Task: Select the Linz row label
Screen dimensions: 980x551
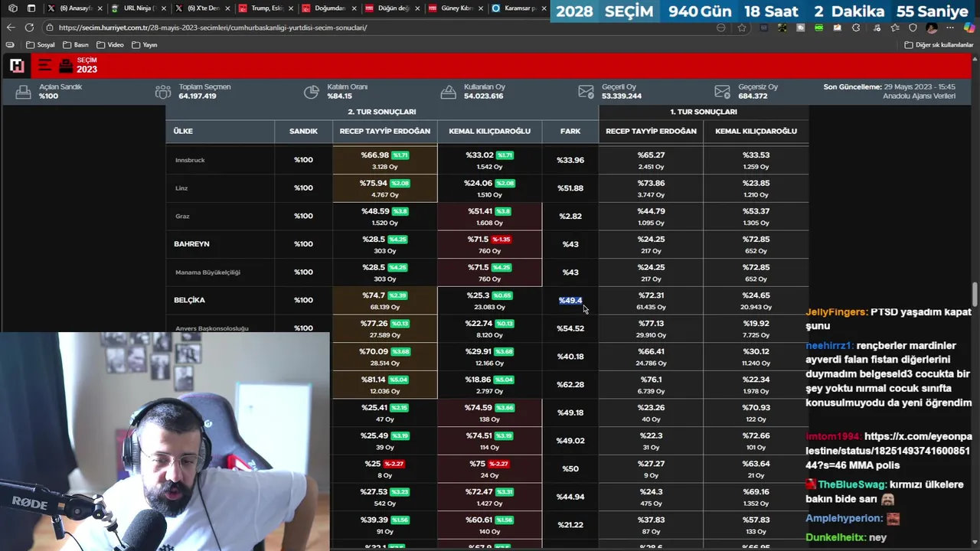Action: tap(181, 188)
